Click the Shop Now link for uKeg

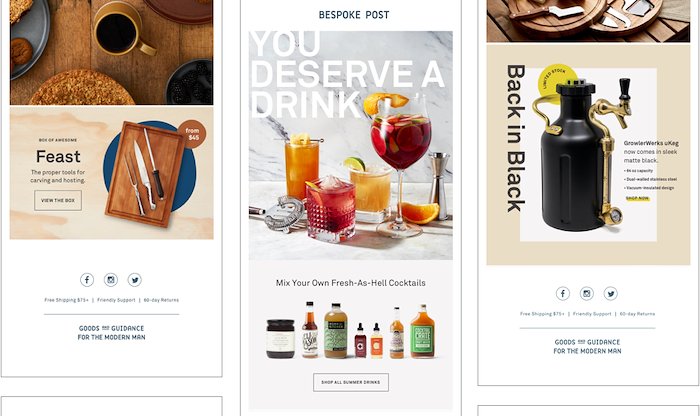(x=637, y=198)
